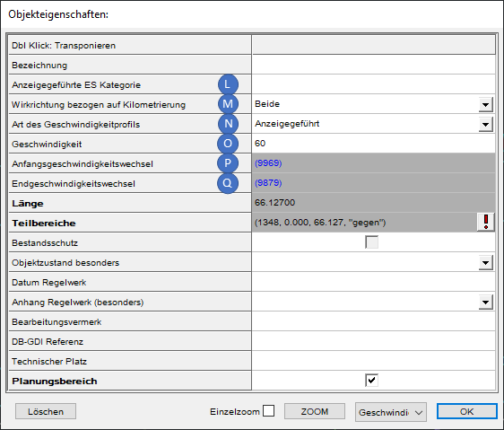Viewport: 504px width, 430px height.
Task: Click the red exclamation icon in Teilbereiche row
Action: point(486,222)
